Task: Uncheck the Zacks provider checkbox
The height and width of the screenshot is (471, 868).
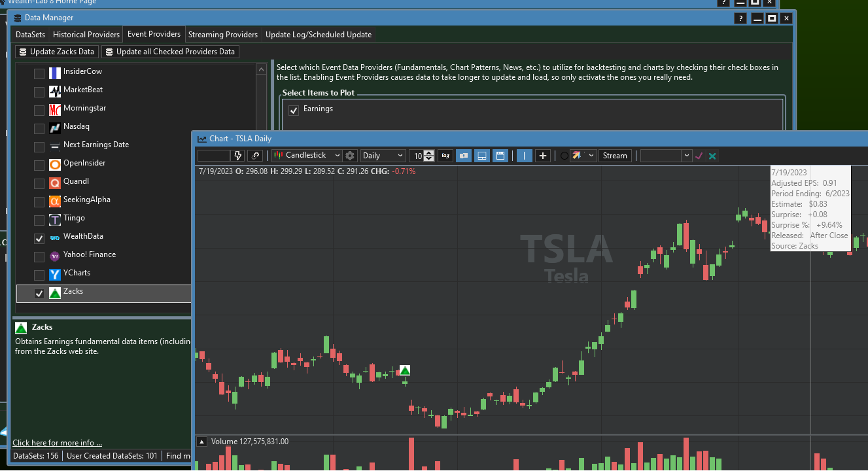Action: [x=39, y=293]
